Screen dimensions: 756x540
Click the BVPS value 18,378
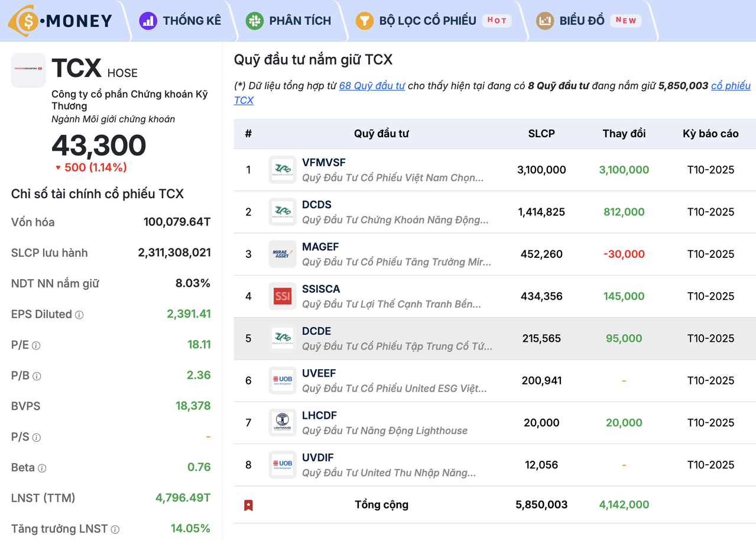coord(193,406)
